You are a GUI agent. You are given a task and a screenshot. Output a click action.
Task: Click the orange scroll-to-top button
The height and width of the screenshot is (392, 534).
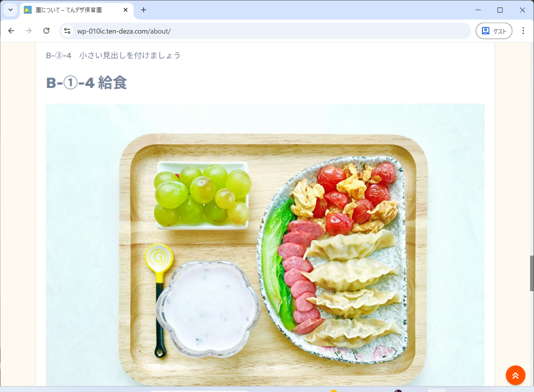[x=515, y=375]
